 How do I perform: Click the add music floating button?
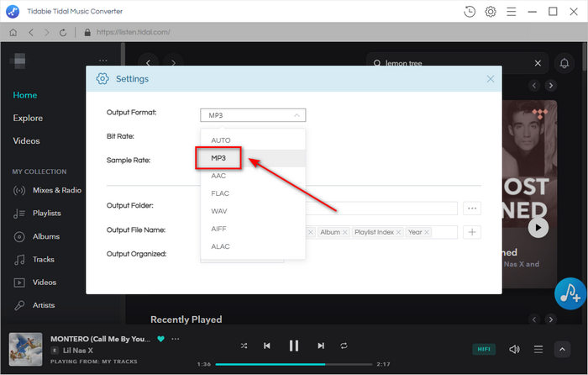tap(570, 293)
